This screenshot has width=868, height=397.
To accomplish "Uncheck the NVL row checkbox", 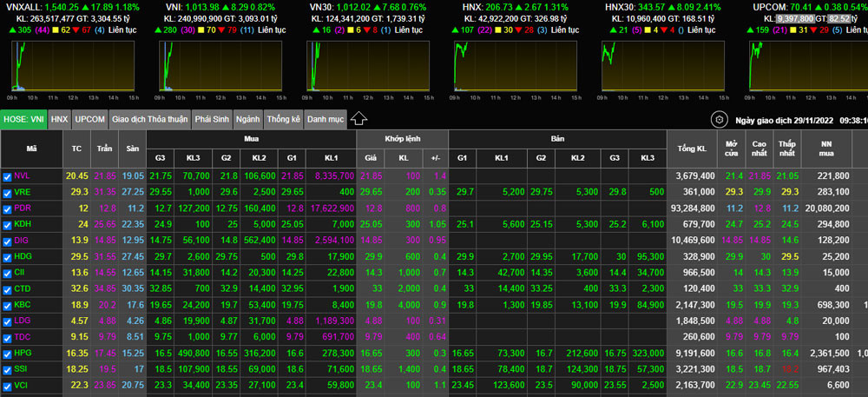I will click(x=7, y=176).
